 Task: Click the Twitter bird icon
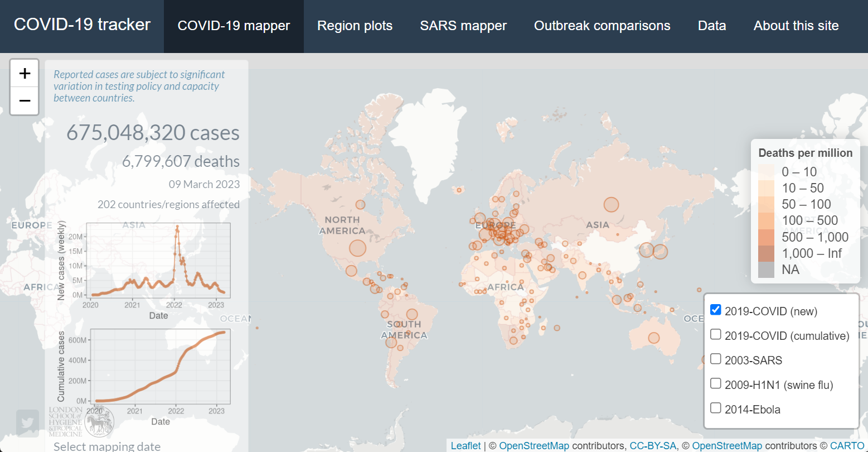click(x=27, y=423)
